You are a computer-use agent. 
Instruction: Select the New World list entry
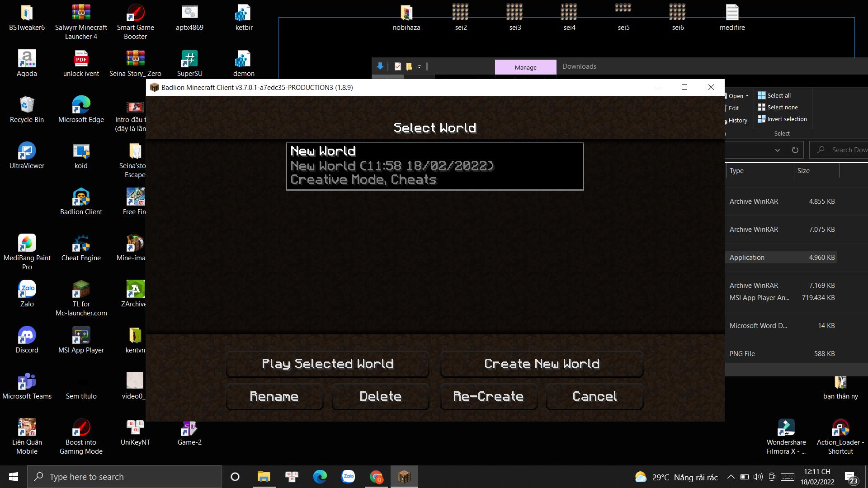pos(434,166)
